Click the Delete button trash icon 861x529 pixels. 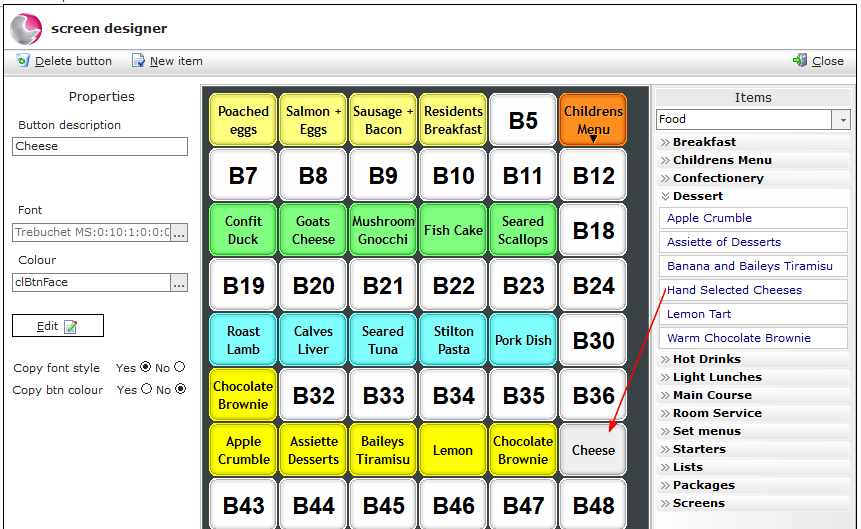[23, 60]
